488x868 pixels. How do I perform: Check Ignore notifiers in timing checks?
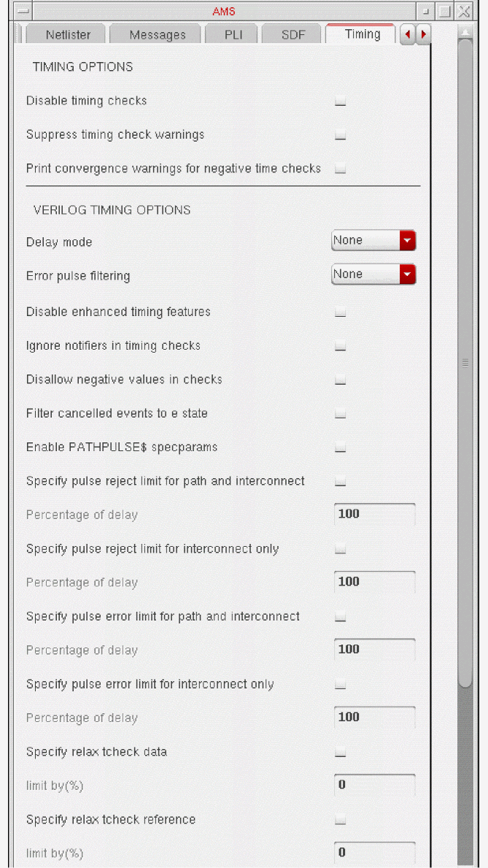pyautogui.click(x=340, y=347)
